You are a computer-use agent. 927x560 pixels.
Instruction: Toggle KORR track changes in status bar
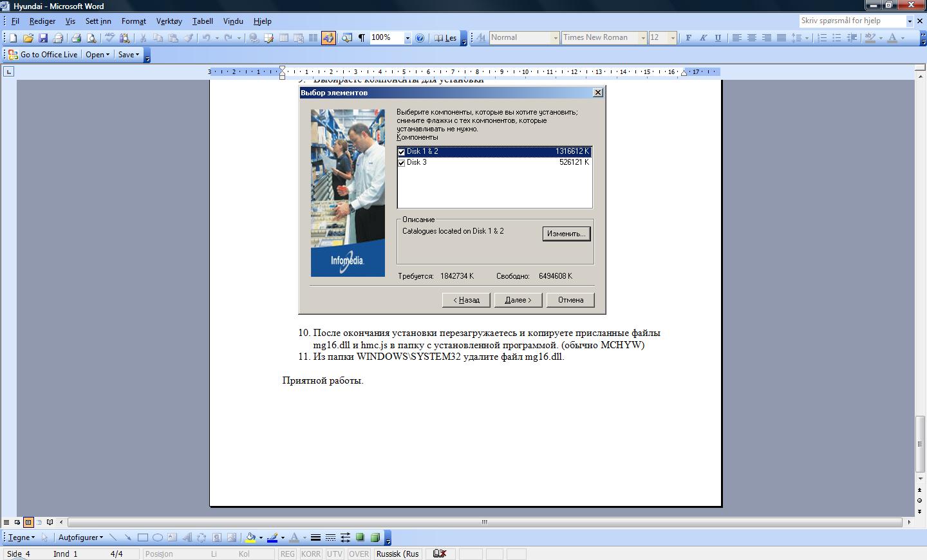[311, 554]
